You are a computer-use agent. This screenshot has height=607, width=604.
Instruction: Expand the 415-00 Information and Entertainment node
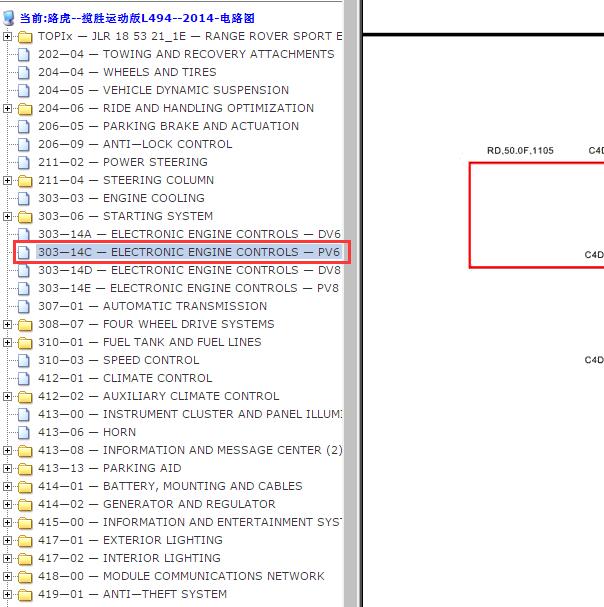(7, 523)
